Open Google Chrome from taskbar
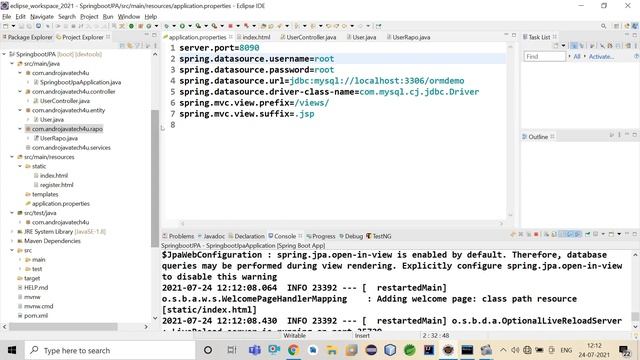This screenshot has height=360, width=640. pos(293,350)
